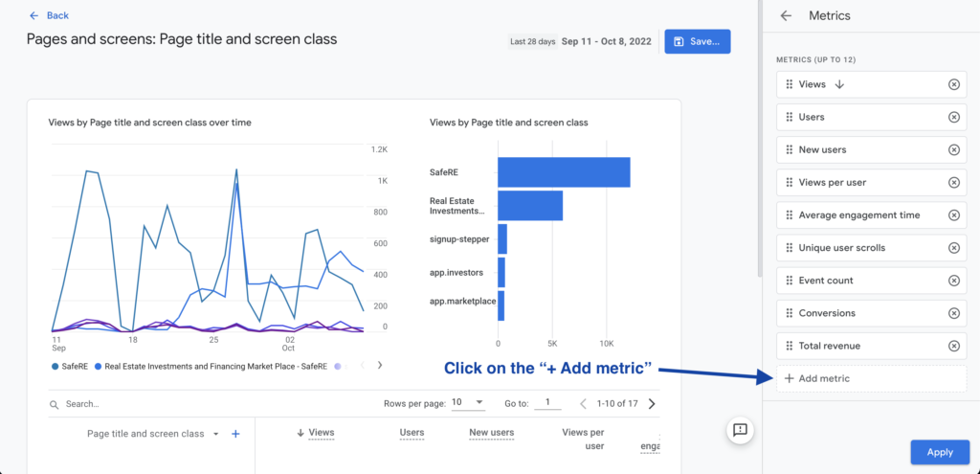
Task: Click the Go to page number field
Action: [x=547, y=403]
